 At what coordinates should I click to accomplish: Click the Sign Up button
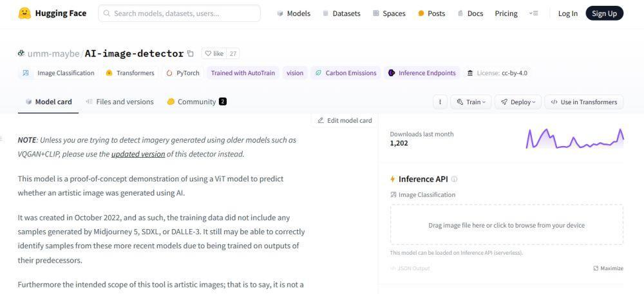[604, 14]
